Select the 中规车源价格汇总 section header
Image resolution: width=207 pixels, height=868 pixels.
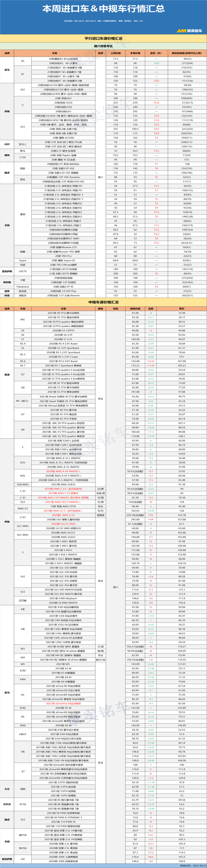(x=103, y=302)
